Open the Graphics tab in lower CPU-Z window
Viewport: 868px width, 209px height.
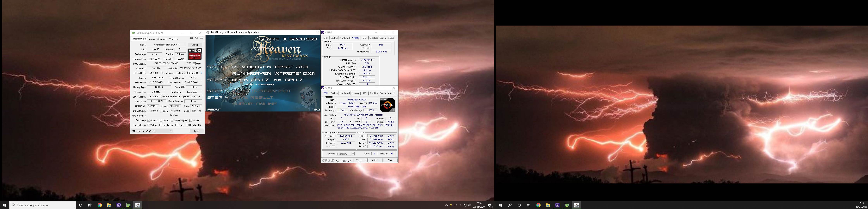click(x=374, y=93)
